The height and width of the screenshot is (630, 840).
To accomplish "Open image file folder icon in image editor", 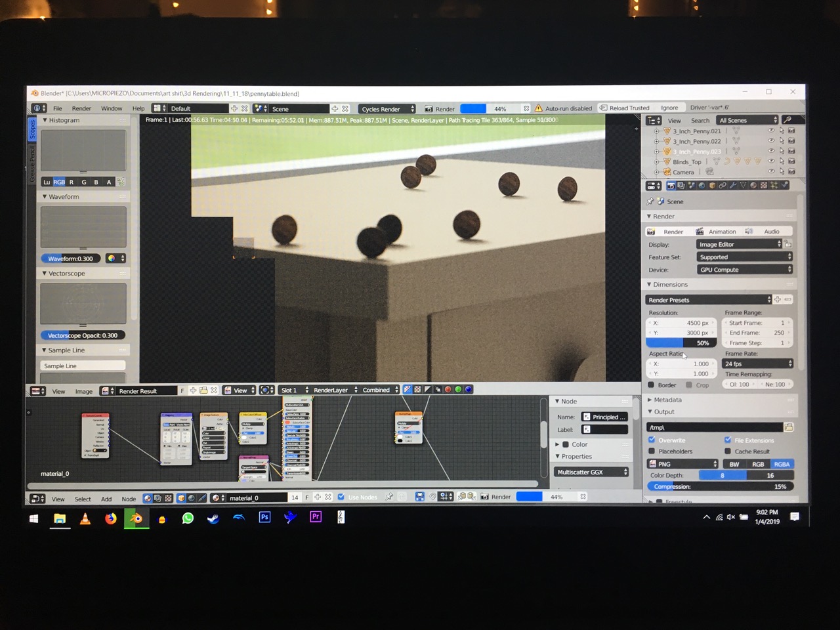I will tap(203, 390).
